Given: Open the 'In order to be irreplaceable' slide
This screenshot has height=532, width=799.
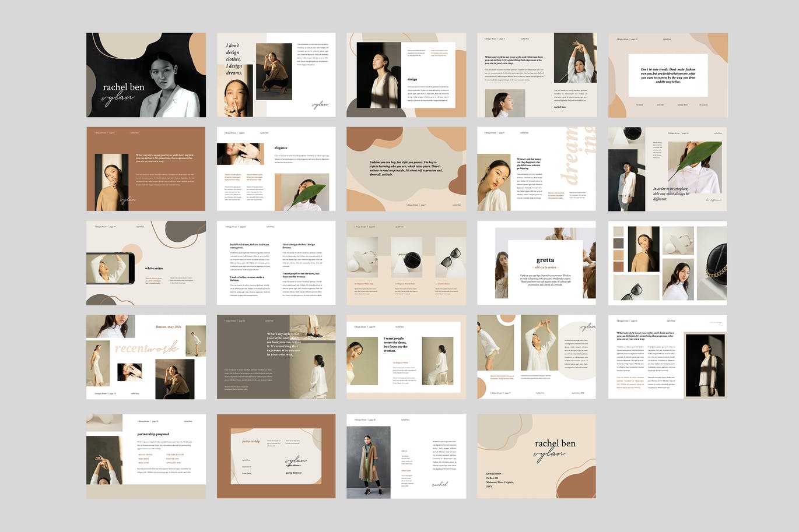Looking at the screenshot, I should pyautogui.click(x=668, y=169).
